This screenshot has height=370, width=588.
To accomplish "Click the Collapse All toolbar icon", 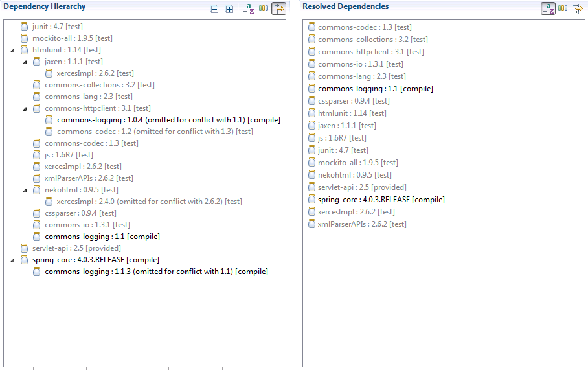I will pyautogui.click(x=214, y=9).
